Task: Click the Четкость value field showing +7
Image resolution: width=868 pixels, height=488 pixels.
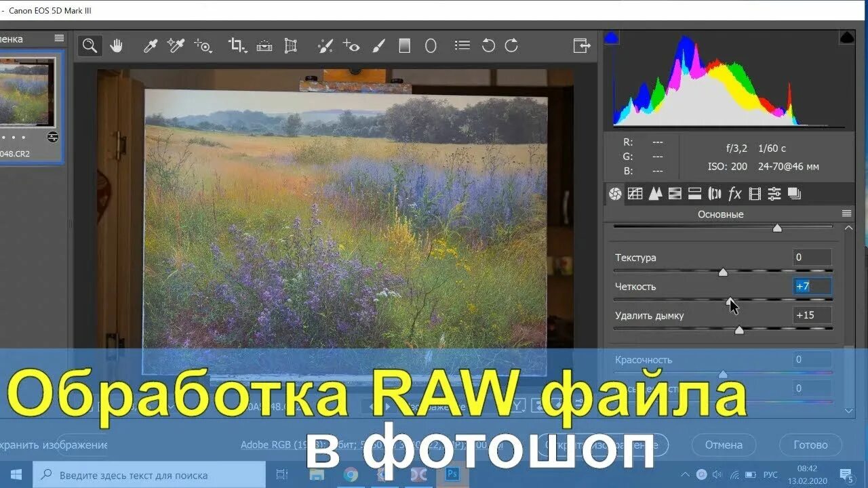Action: (x=812, y=286)
